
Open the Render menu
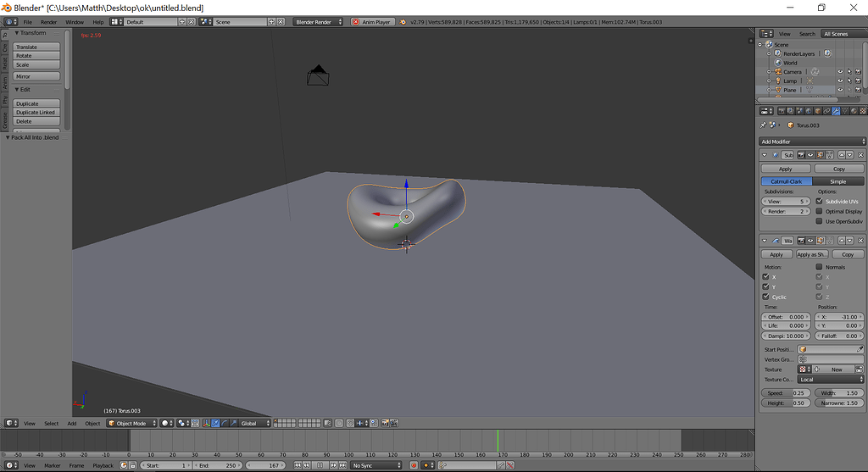click(48, 22)
